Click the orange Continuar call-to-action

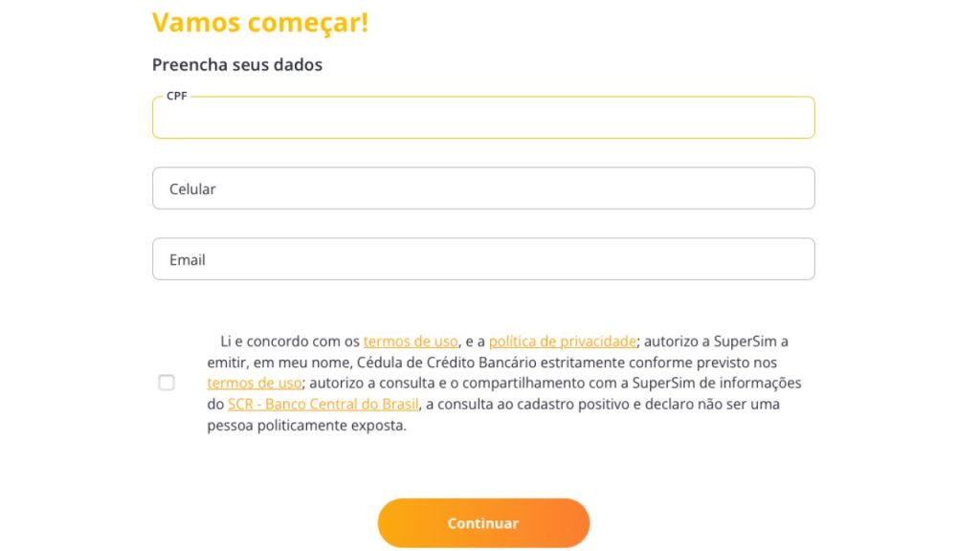tap(483, 523)
